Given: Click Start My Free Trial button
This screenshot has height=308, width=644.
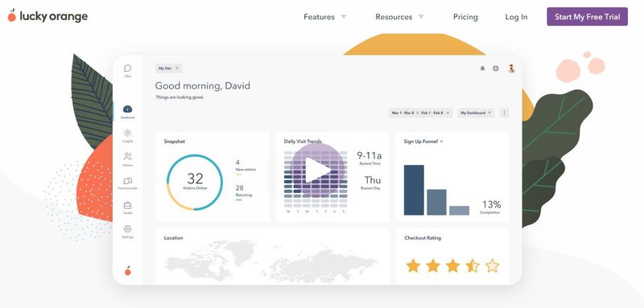Looking at the screenshot, I should pos(588,17).
